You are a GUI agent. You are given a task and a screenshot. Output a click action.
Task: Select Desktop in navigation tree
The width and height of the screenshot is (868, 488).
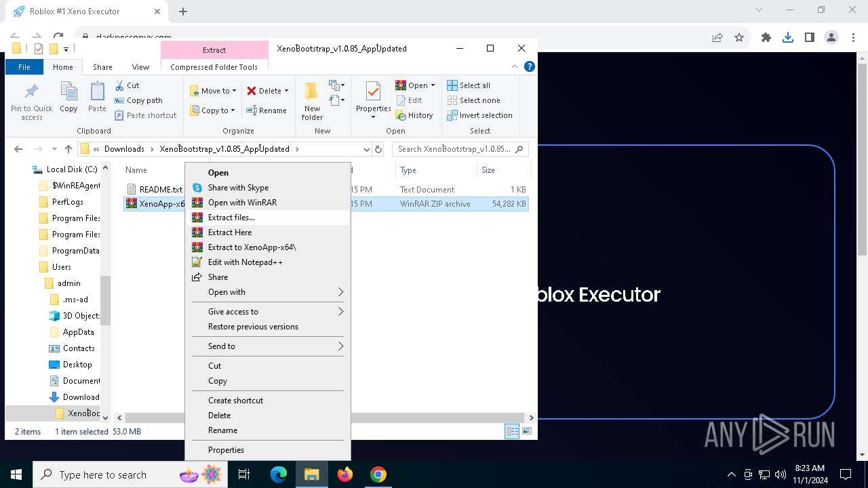[77, 365]
